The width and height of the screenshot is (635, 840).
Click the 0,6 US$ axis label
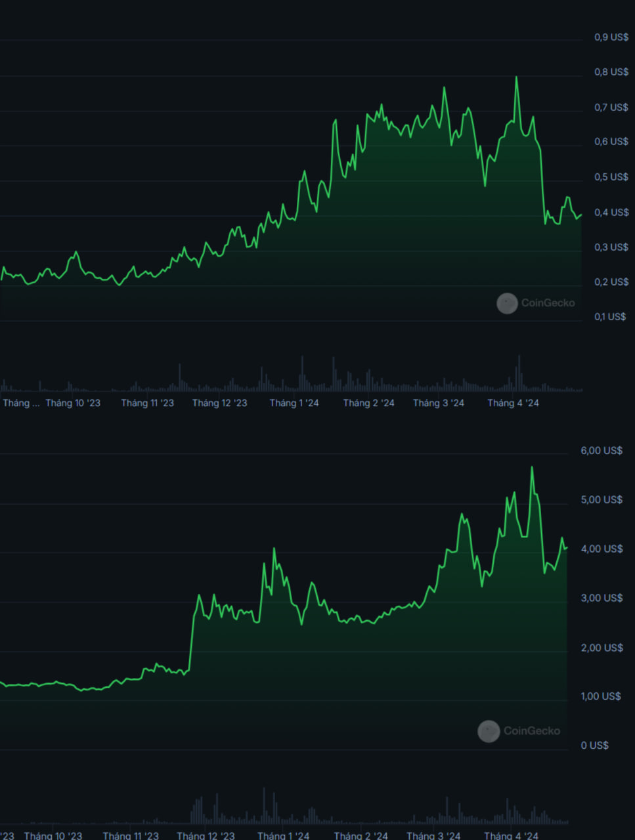coord(611,142)
